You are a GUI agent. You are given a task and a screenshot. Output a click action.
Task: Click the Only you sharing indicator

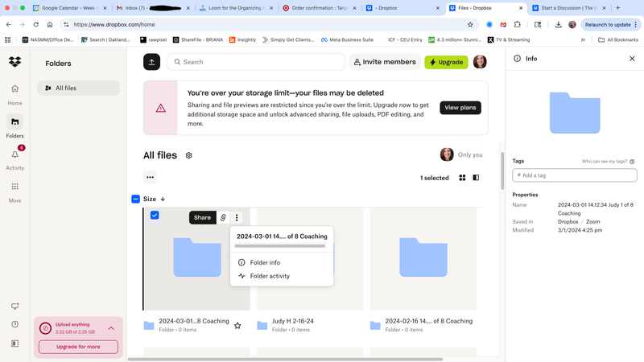(x=461, y=154)
